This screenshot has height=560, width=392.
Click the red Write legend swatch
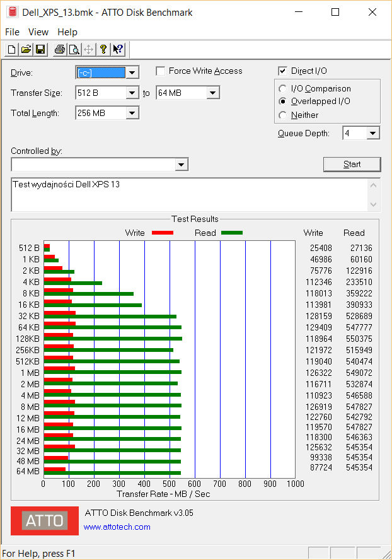tap(163, 233)
